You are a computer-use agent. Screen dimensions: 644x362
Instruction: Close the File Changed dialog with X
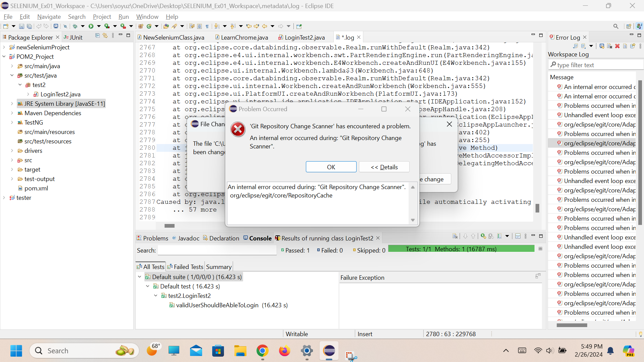449,124
